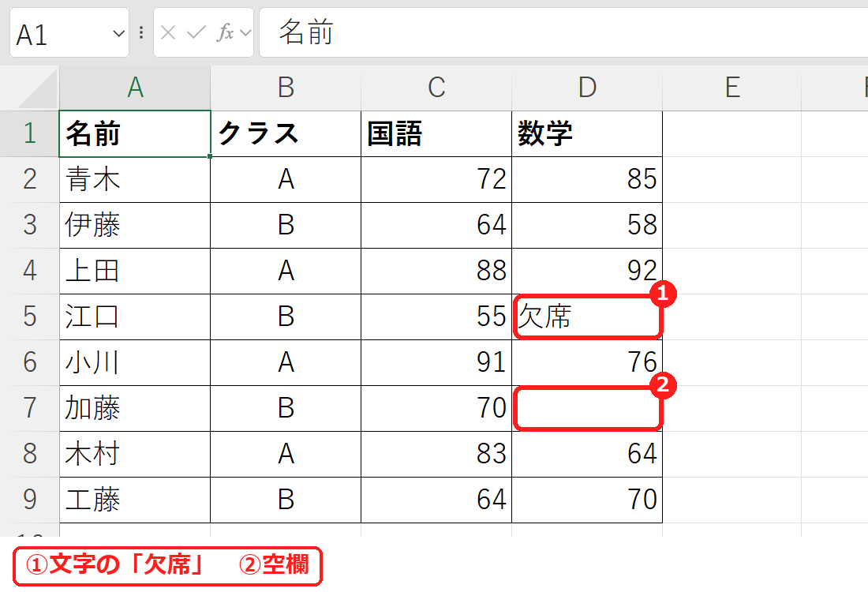Screen dimensions: 868x592
Task: Select column B header
Action: (286, 88)
